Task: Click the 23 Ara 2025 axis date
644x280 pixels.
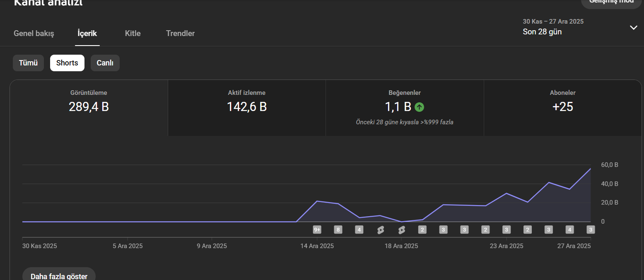Action: pos(507,246)
